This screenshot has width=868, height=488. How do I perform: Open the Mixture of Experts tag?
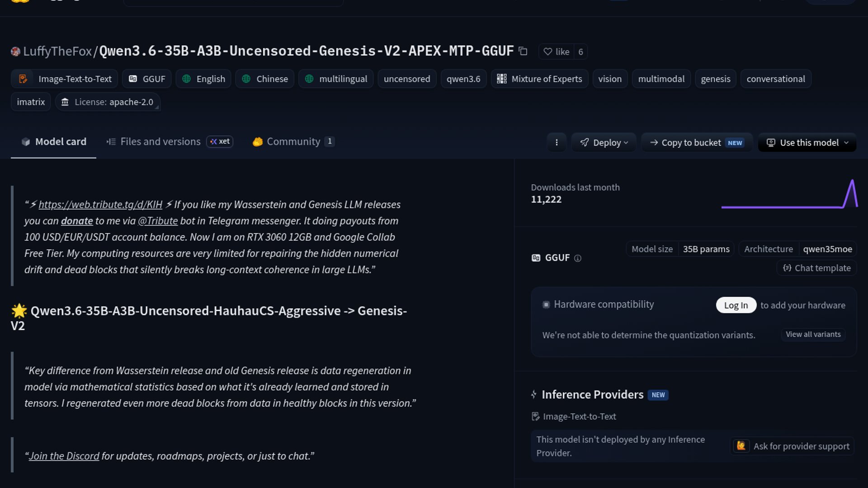point(539,79)
